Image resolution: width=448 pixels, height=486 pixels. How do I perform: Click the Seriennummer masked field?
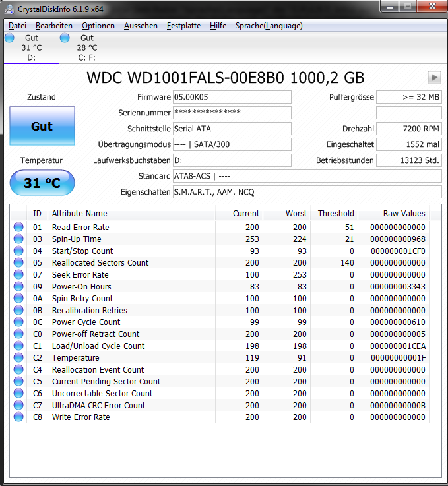coord(232,113)
